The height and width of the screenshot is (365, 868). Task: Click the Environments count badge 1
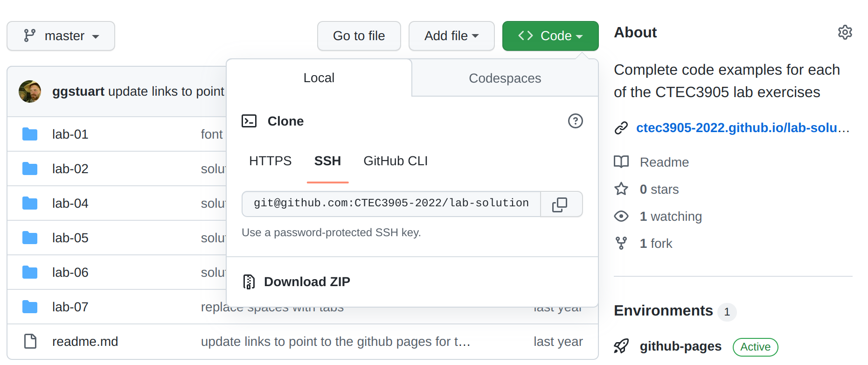point(727,312)
